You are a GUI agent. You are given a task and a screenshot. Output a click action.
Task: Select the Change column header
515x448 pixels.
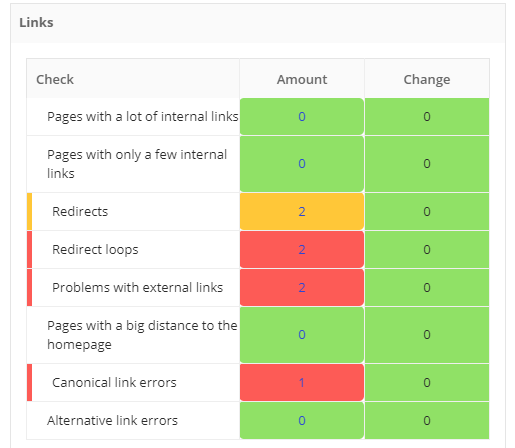[427, 80]
